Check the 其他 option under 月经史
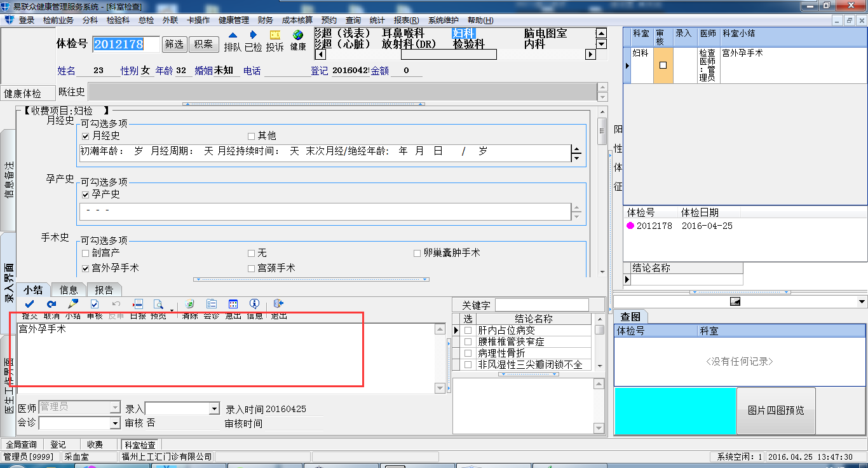The height and width of the screenshot is (468, 868). [x=252, y=136]
